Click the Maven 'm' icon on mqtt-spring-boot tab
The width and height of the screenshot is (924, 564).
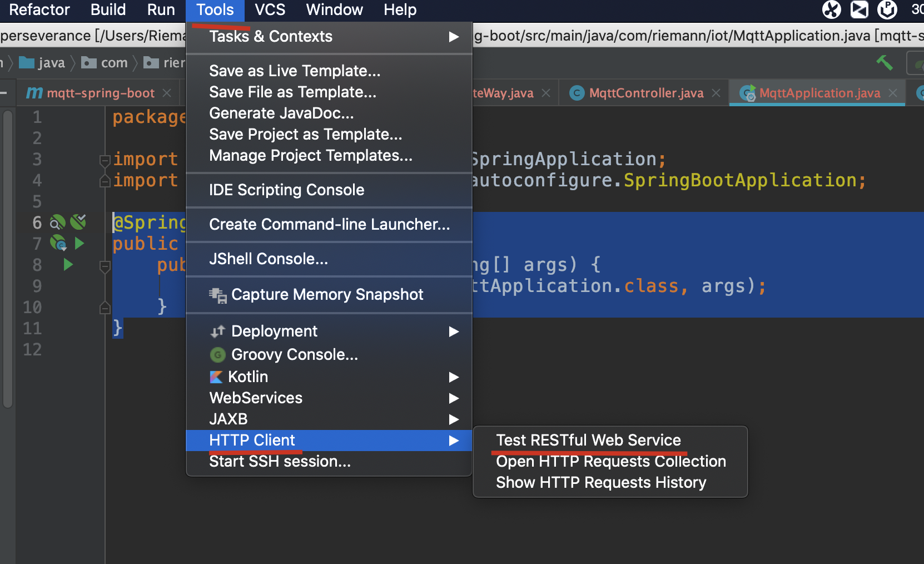pyautogui.click(x=34, y=93)
